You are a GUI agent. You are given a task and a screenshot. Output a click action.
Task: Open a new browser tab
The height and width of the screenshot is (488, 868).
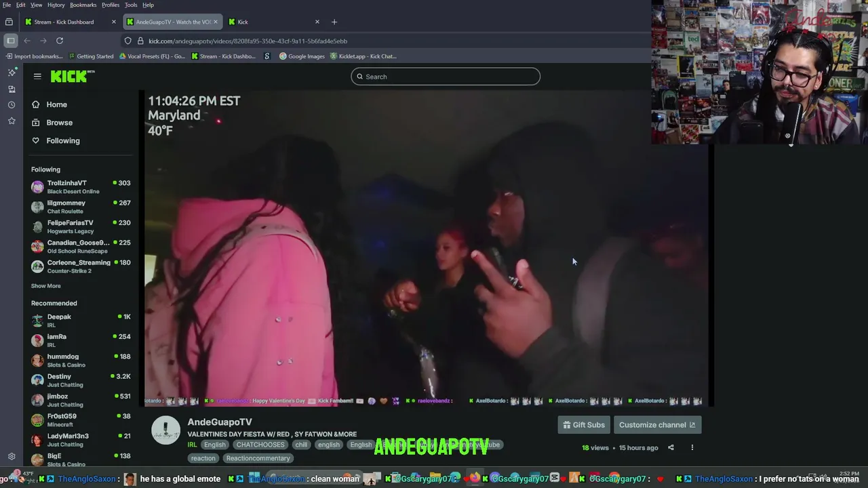coord(334,22)
